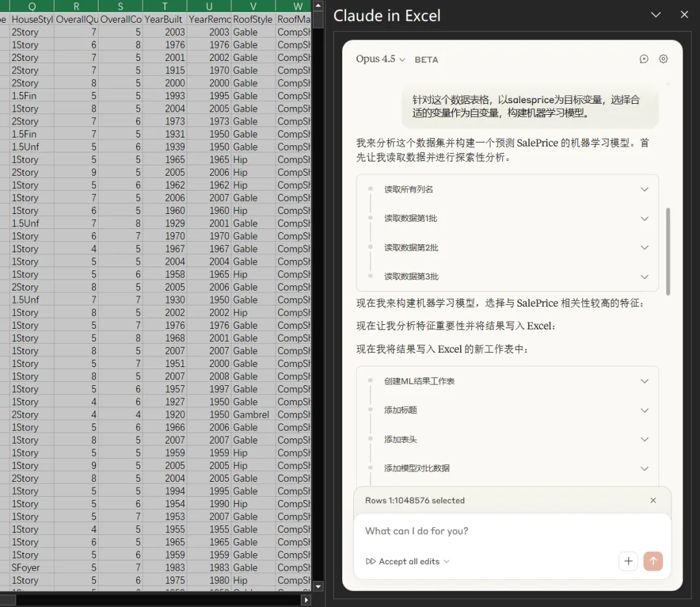Click the YearBuilt cell showing 1920
The image size is (700, 607).
165,414
